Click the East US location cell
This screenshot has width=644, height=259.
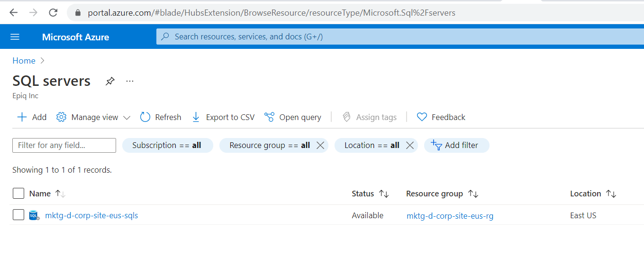click(583, 215)
